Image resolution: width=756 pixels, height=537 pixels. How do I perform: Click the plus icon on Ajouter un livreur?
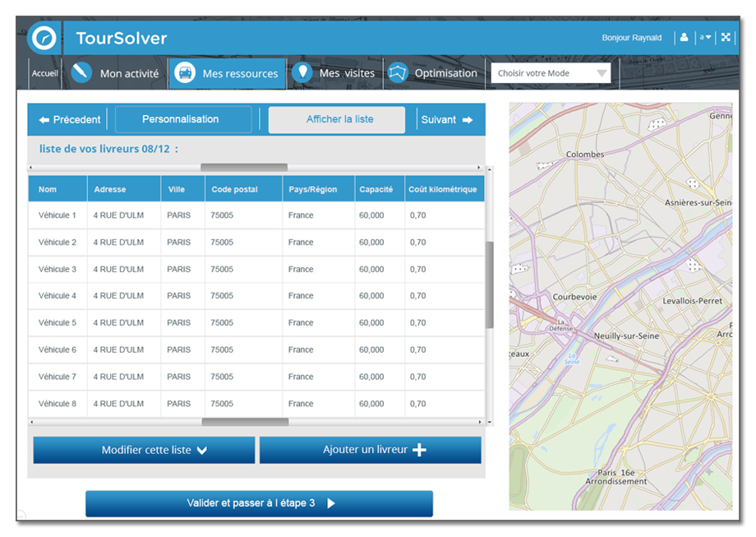tap(419, 450)
